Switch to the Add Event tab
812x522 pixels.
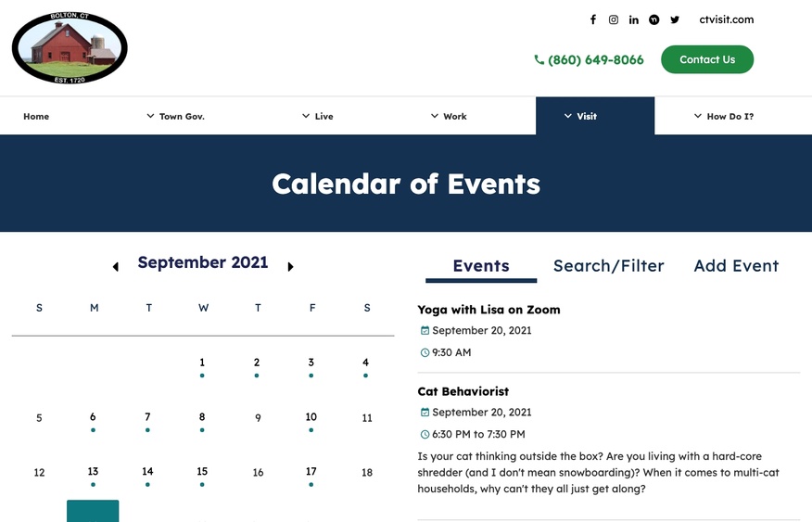(736, 266)
